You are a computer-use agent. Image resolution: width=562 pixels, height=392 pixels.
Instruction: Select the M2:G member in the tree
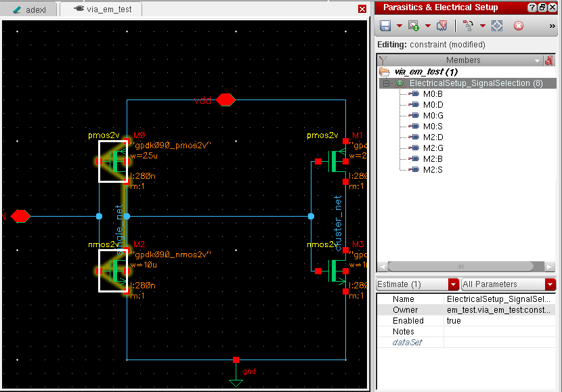click(x=433, y=148)
